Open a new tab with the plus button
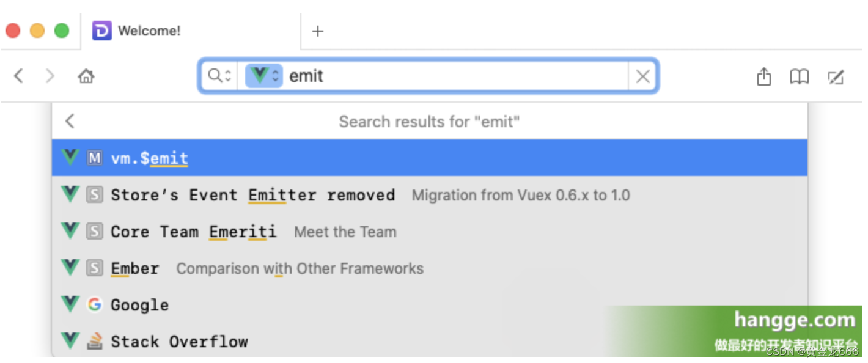The height and width of the screenshot is (363, 868). tap(318, 31)
